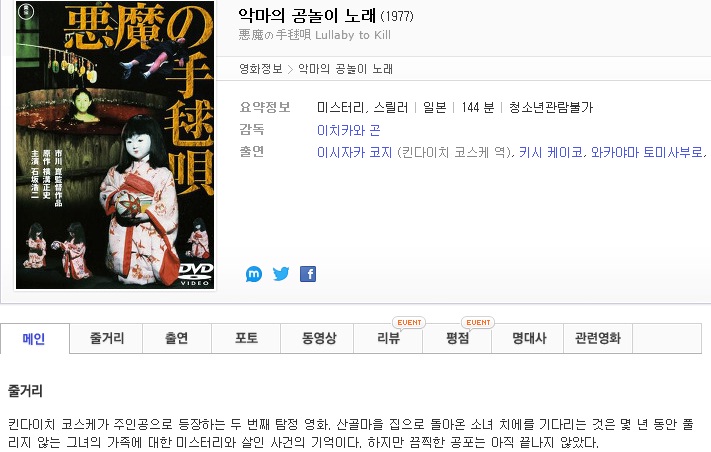The width and height of the screenshot is (711, 452).
Task: Select the 리뷰 tab
Action: click(388, 338)
